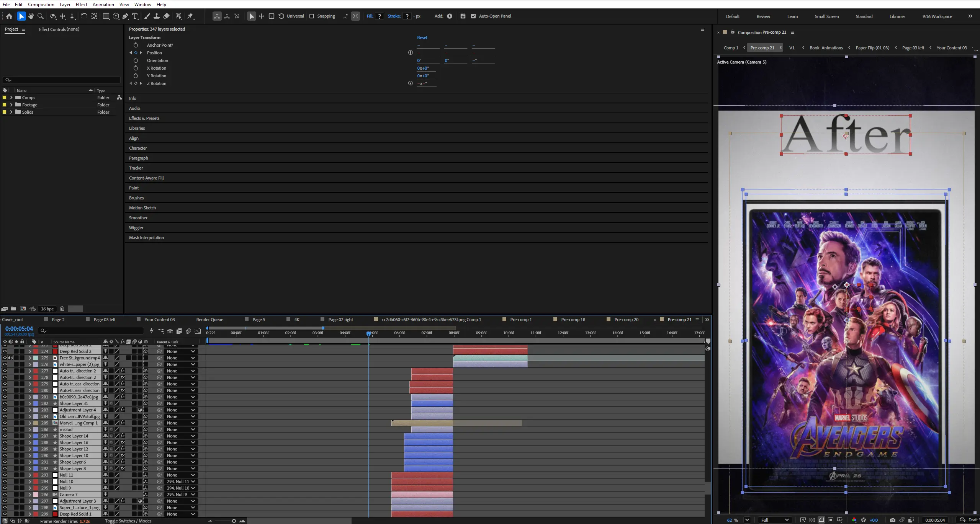Switch to the Render Queue tab
Screen dimensions: 980x524
(209, 320)
